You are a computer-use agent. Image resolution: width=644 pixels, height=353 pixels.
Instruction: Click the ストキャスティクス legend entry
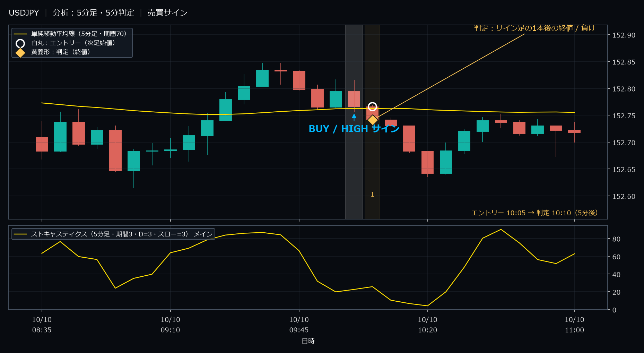113,234
